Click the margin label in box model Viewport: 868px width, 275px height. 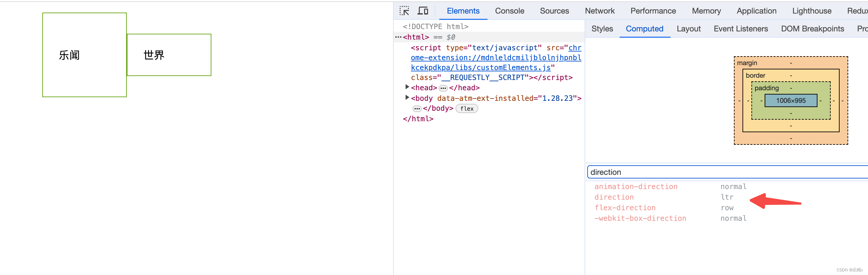747,63
